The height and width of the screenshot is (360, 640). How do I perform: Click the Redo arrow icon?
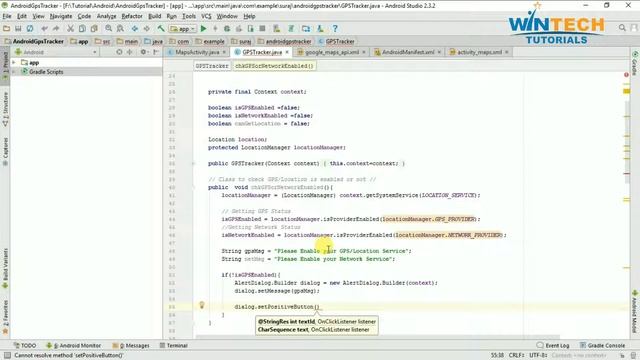56,29
